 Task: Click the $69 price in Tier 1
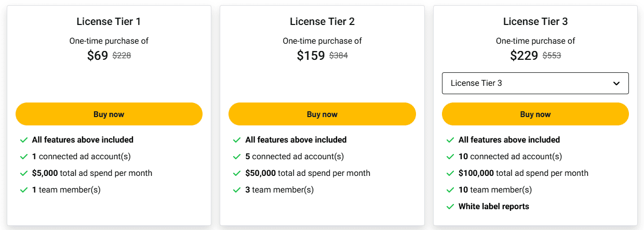coord(98,56)
